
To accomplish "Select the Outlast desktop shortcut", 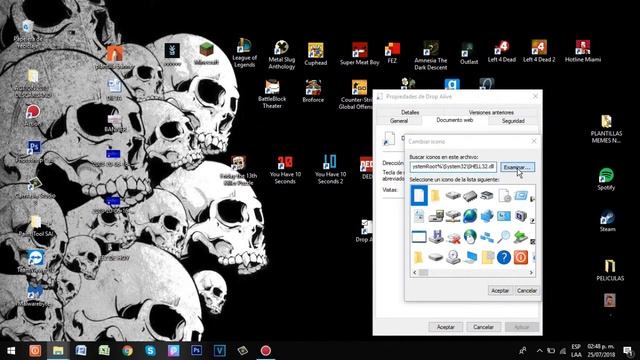I will click(469, 53).
